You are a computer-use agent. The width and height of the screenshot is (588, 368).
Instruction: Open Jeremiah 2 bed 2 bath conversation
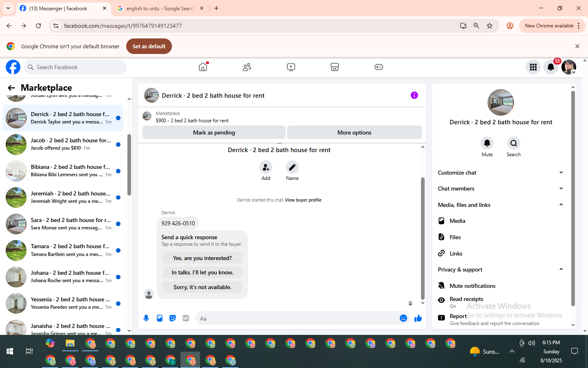click(x=63, y=197)
